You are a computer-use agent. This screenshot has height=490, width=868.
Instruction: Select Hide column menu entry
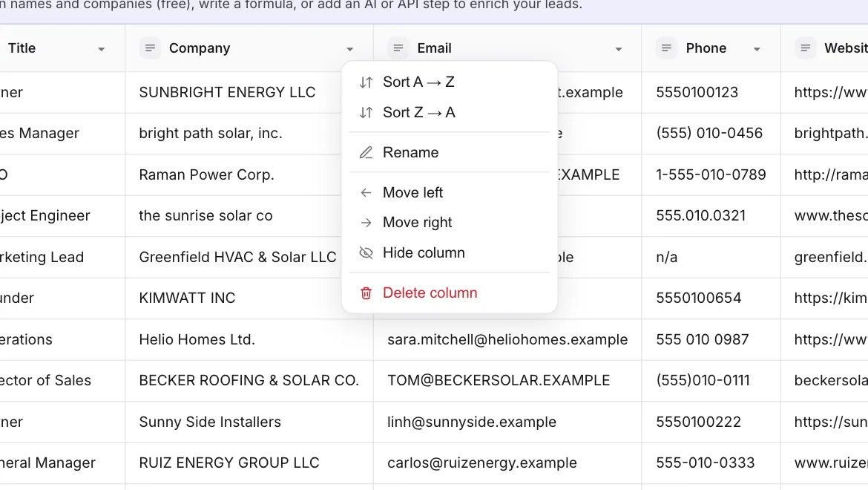point(450,253)
